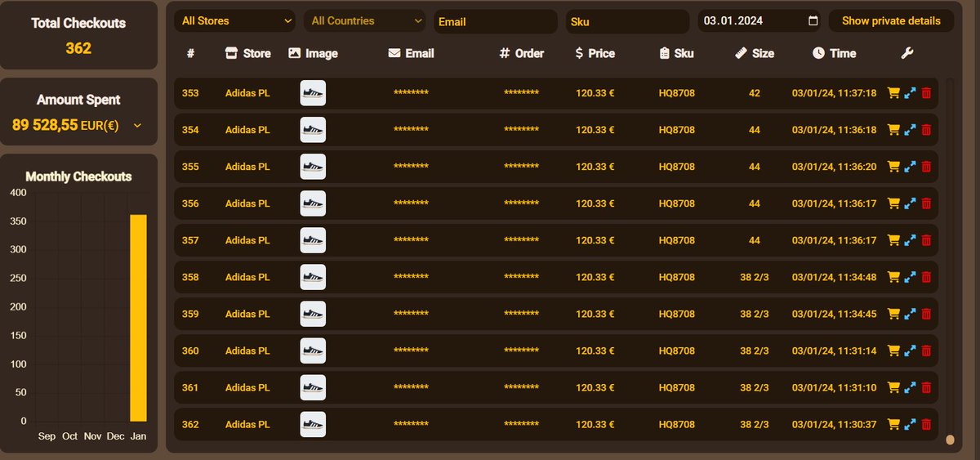This screenshot has height=460, width=980.
Task: Trash checkout row 359
Action: pyautogui.click(x=926, y=314)
